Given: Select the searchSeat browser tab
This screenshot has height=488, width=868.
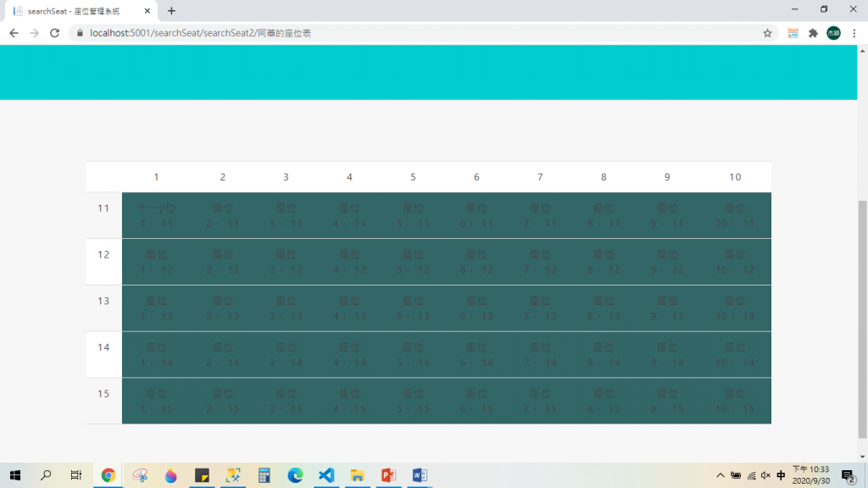Looking at the screenshot, I should pyautogui.click(x=81, y=11).
